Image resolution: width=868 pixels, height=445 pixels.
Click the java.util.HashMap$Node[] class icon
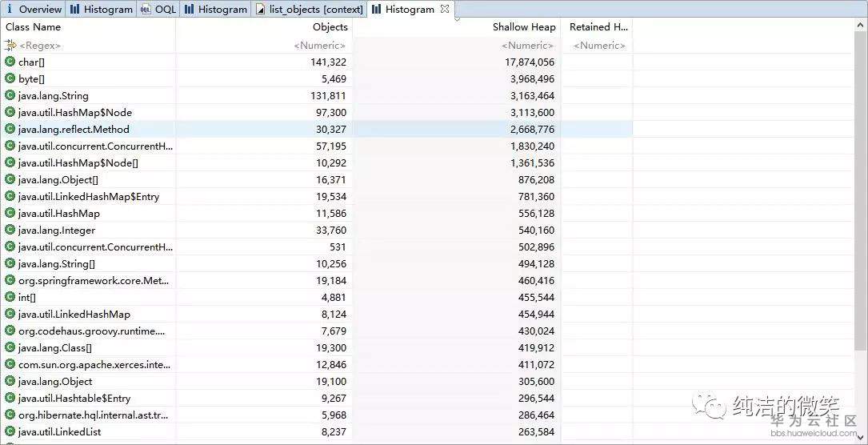[x=10, y=162]
